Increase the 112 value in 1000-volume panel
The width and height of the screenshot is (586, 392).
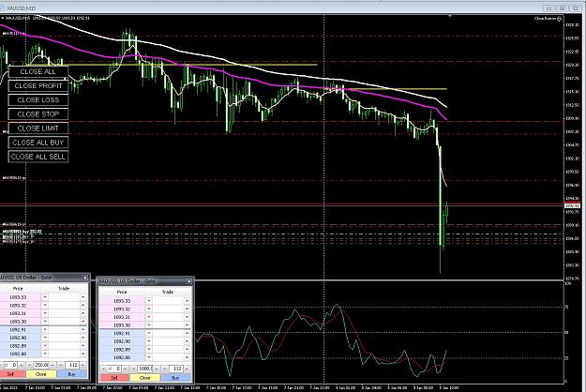pyautogui.click(x=187, y=369)
